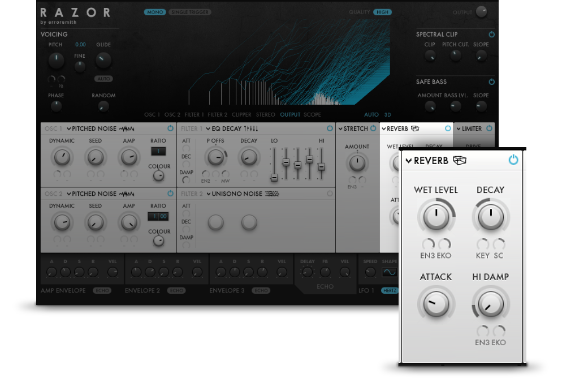Click the AUTO display mode button
The image size is (588, 382).
[x=371, y=115]
